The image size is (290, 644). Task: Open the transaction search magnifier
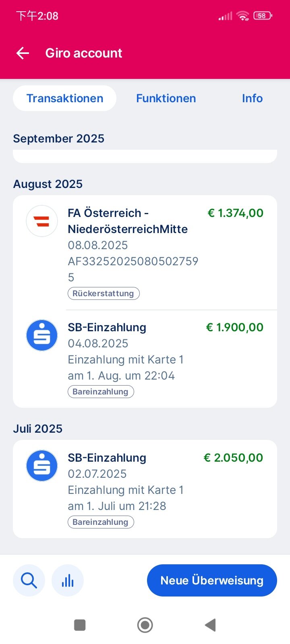[29, 580]
